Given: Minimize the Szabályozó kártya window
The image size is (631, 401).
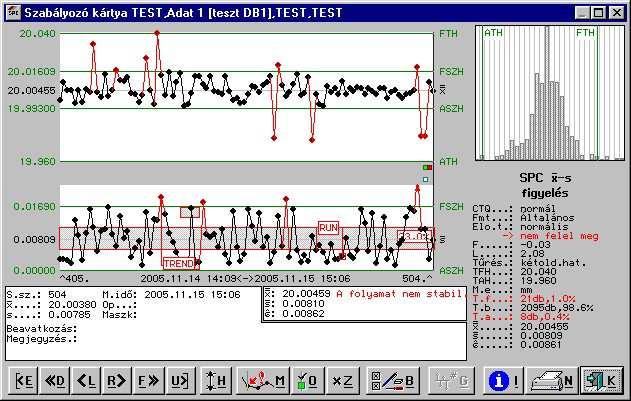Looking at the screenshot, I should [x=582, y=13].
